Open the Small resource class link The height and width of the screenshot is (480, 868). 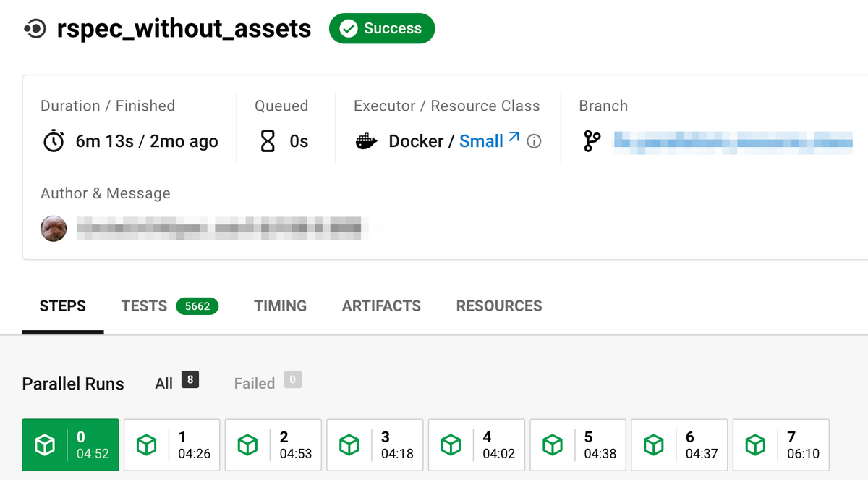pos(481,141)
